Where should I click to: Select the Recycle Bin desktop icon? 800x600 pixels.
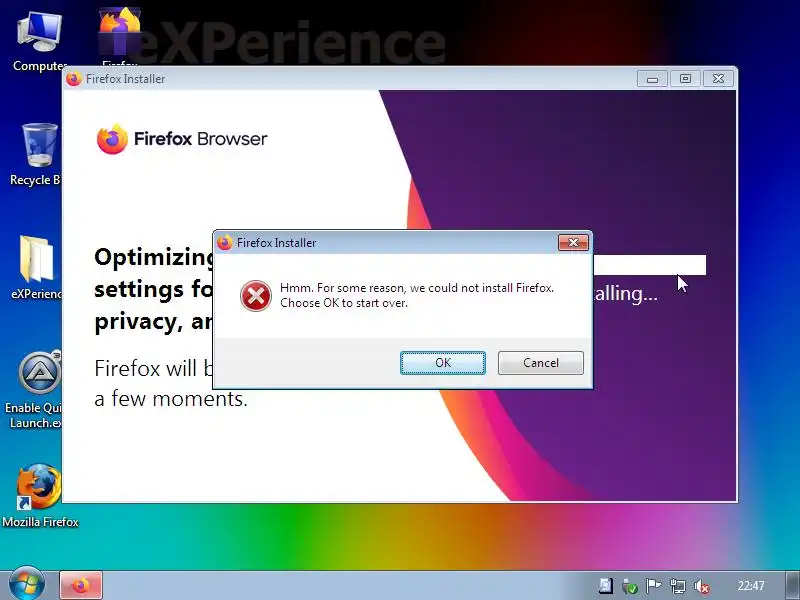point(35,155)
